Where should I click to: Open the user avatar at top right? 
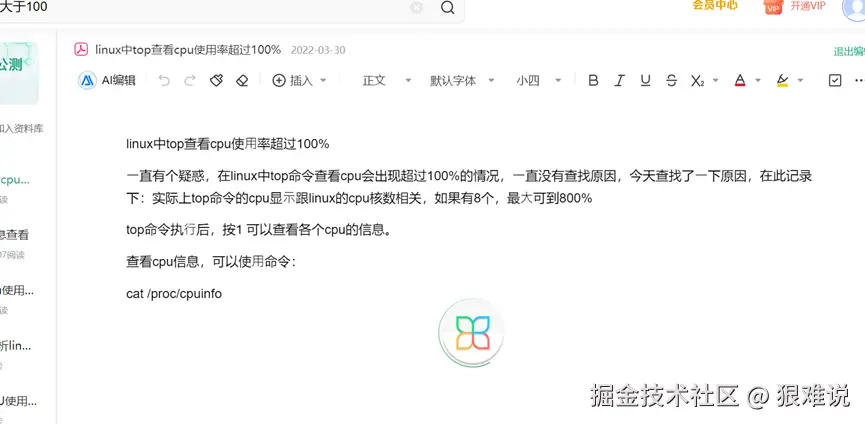pyautogui.click(x=854, y=8)
